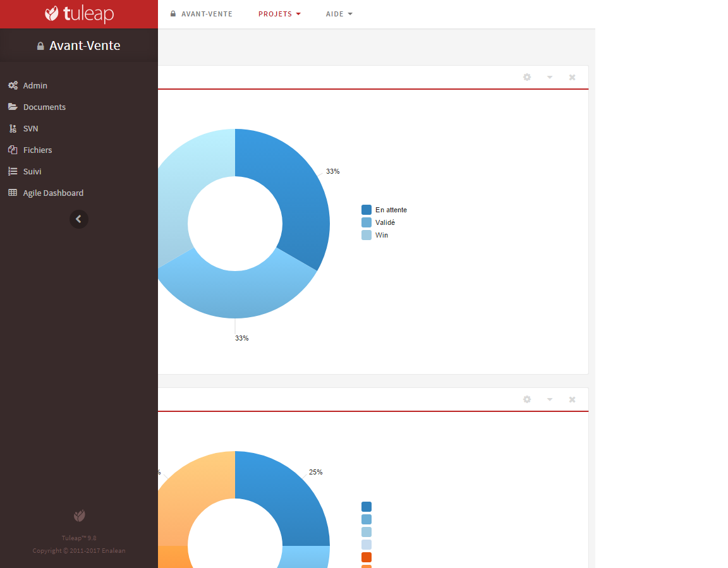Click the Documents folder icon
This screenshot has height=568, width=728.
pyautogui.click(x=13, y=107)
